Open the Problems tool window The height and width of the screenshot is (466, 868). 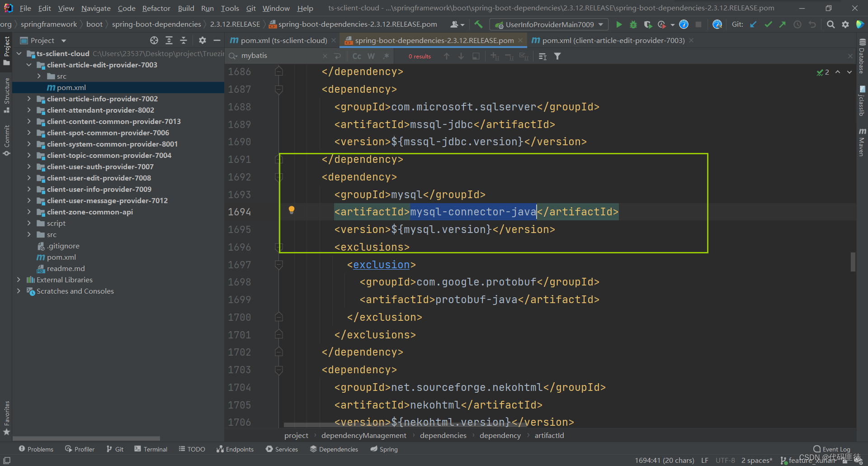36,449
